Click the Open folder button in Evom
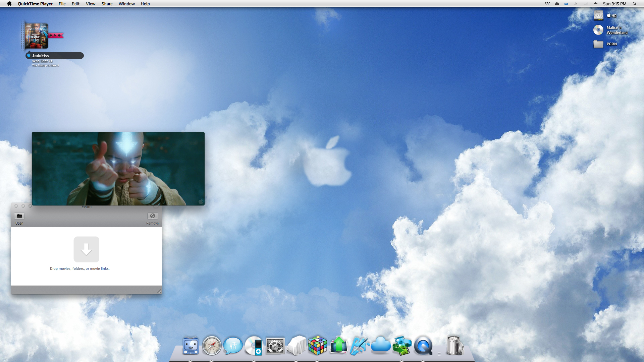Viewport: 644px width, 362px height. [19, 216]
